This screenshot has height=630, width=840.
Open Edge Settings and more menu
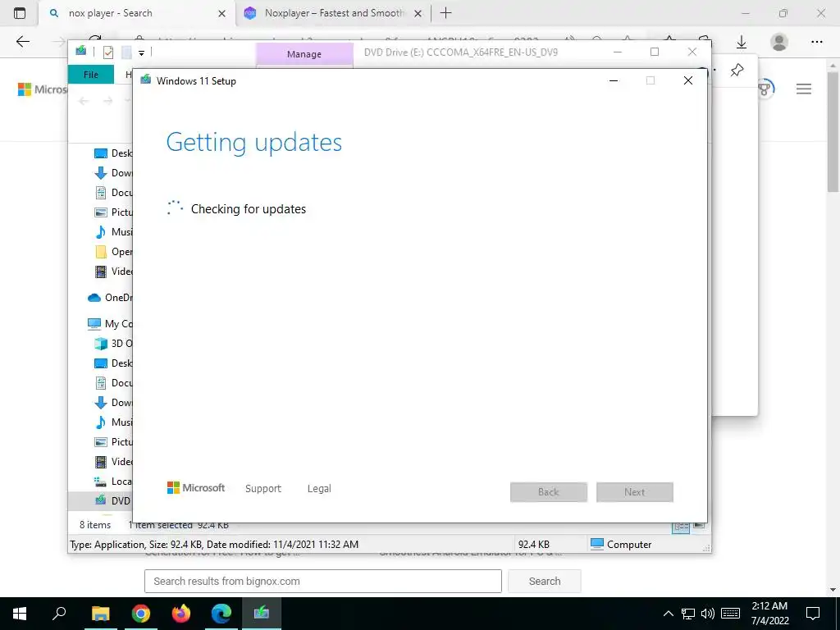click(x=816, y=42)
